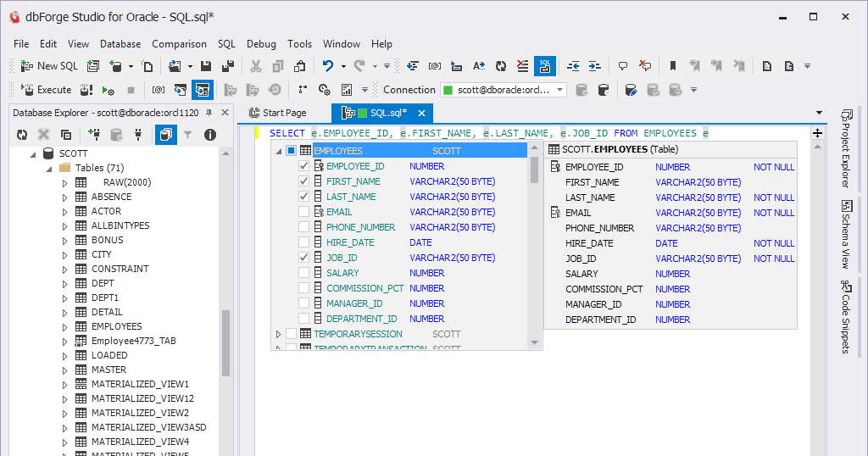Viewport: 868px width, 456px height.
Task: Click the Cut icon in toolbar
Action: [256, 66]
